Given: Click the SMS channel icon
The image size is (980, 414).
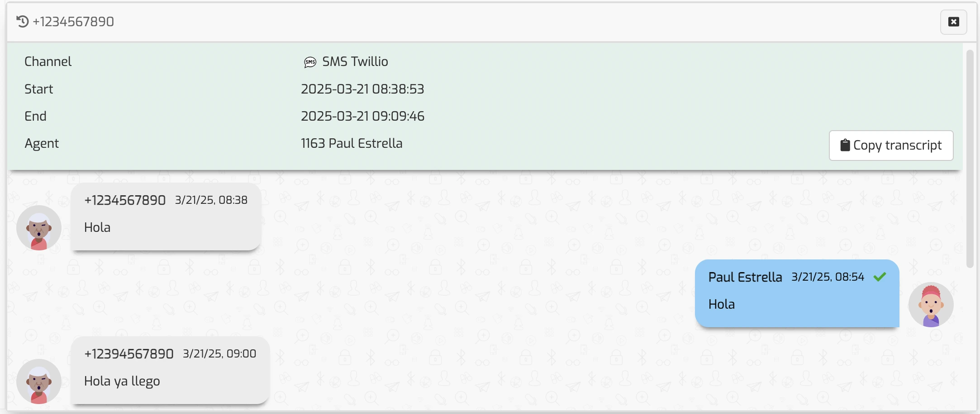Looking at the screenshot, I should pos(310,62).
